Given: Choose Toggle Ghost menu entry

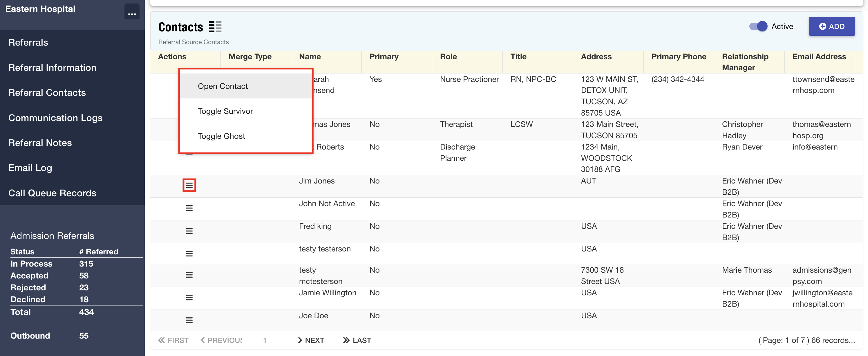Looking at the screenshot, I should point(221,136).
